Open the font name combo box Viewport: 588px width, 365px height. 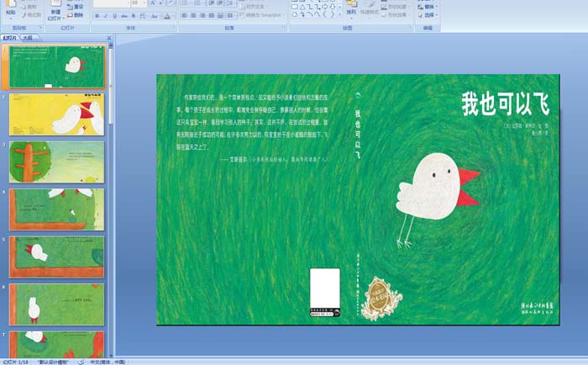(112, 3)
